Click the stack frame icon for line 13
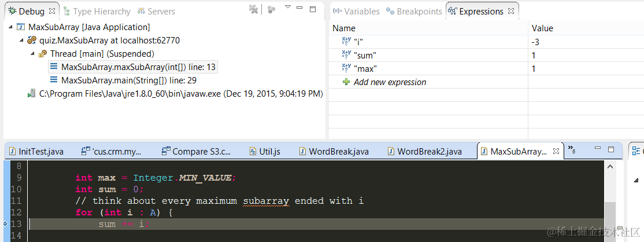This screenshot has width=644, height=242. click(54, 67)
